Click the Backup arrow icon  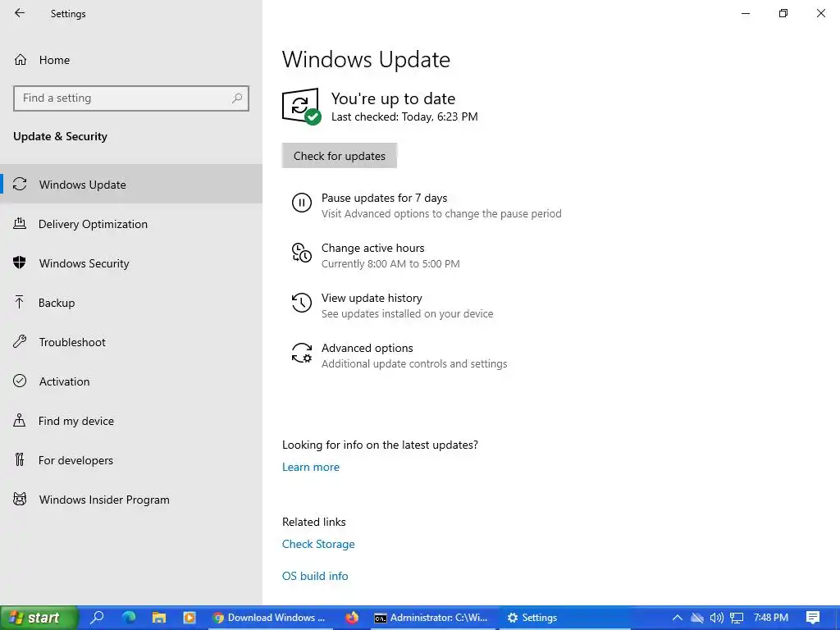pyautogui.click(x=20, y=302)
